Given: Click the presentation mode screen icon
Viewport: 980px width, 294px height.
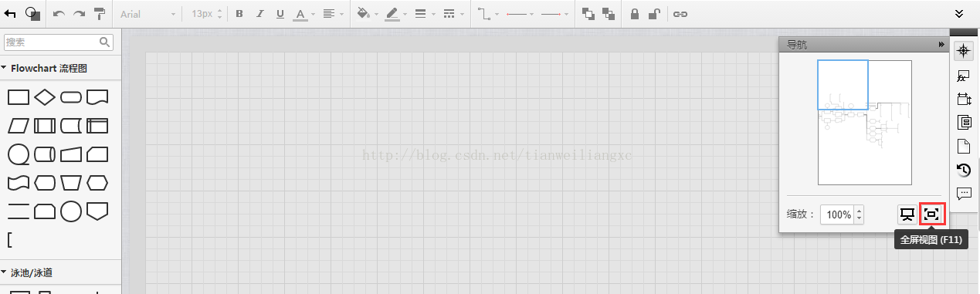Looking at the screenshot, I should pos(907,215).
